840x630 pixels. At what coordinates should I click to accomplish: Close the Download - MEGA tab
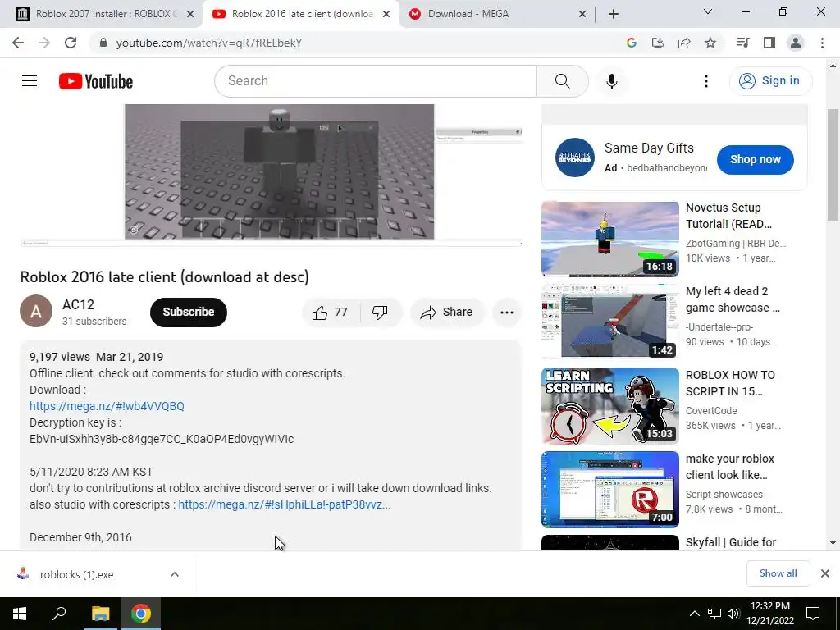(x=582, y=15)
